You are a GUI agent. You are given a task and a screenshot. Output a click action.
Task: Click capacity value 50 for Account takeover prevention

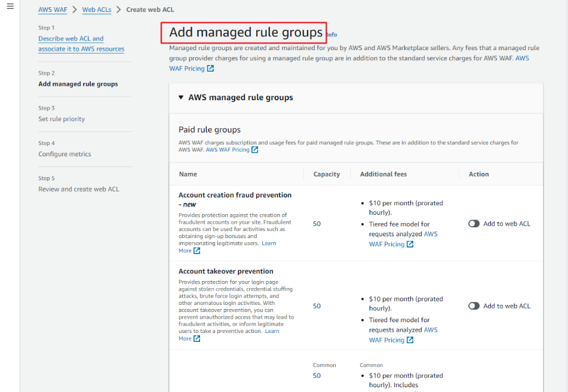click(317, 306)
